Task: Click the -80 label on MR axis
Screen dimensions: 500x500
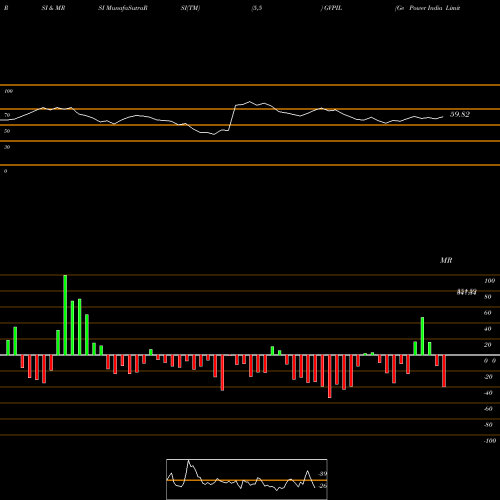Action: (488, 425)
